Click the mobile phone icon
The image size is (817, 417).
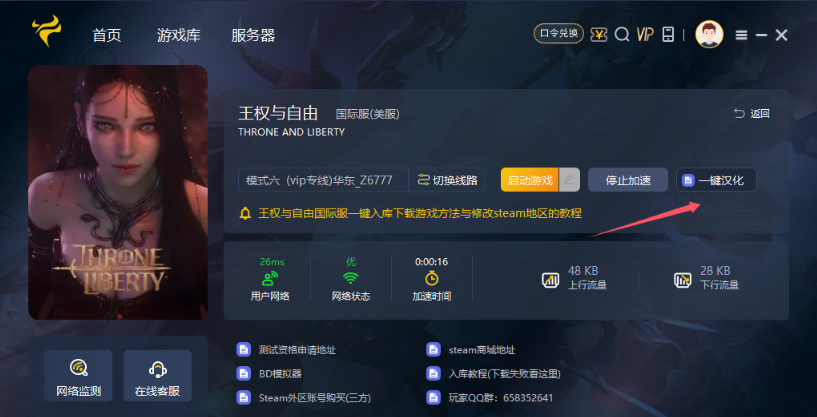coord(668,35)
